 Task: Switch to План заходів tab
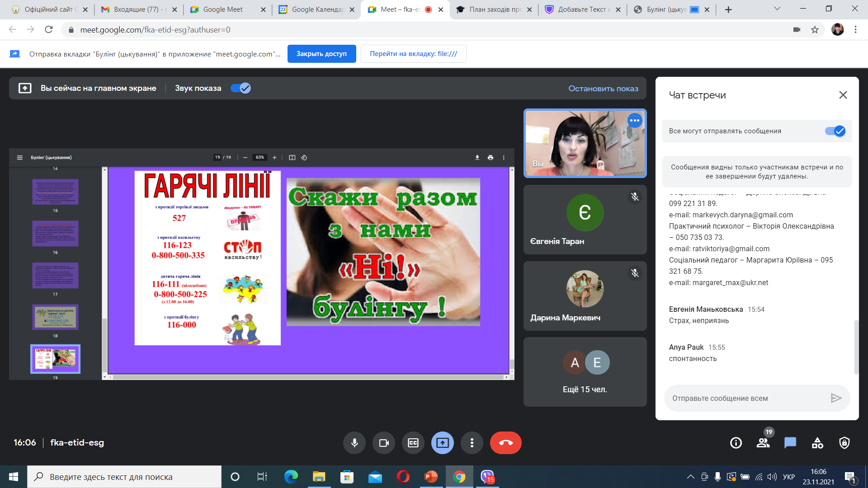click(x=494, y=9)
